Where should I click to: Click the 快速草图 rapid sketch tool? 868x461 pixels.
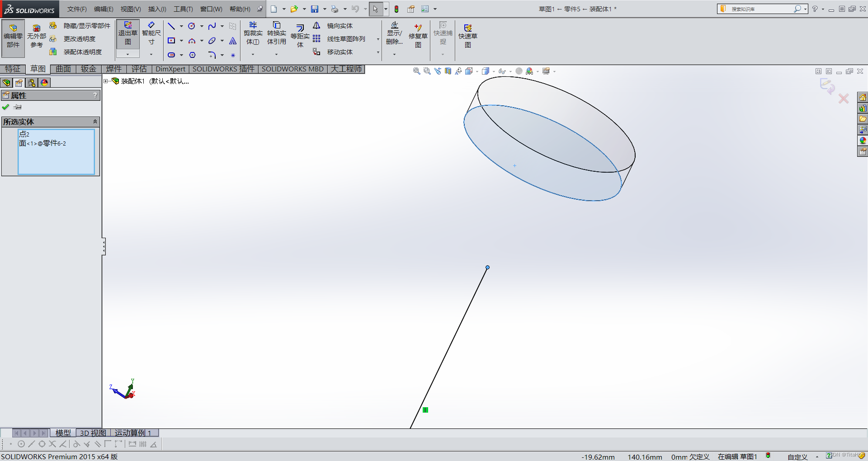tap(468, 36)
